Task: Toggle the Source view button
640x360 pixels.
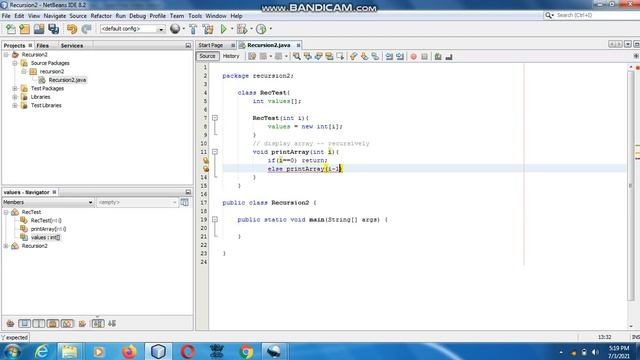Action: click(x=207, y=56)
